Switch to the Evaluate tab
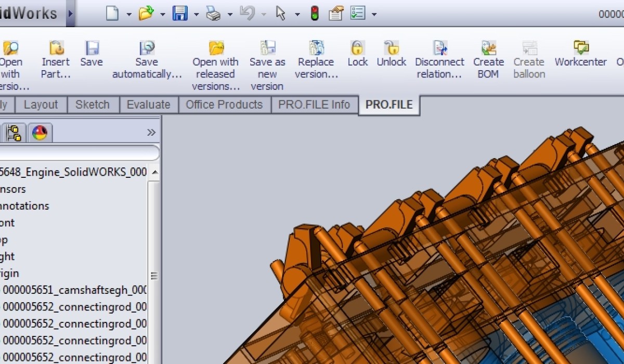Image resolution: width=624 pixels, height=364 pixels. (x=149, y=105)
